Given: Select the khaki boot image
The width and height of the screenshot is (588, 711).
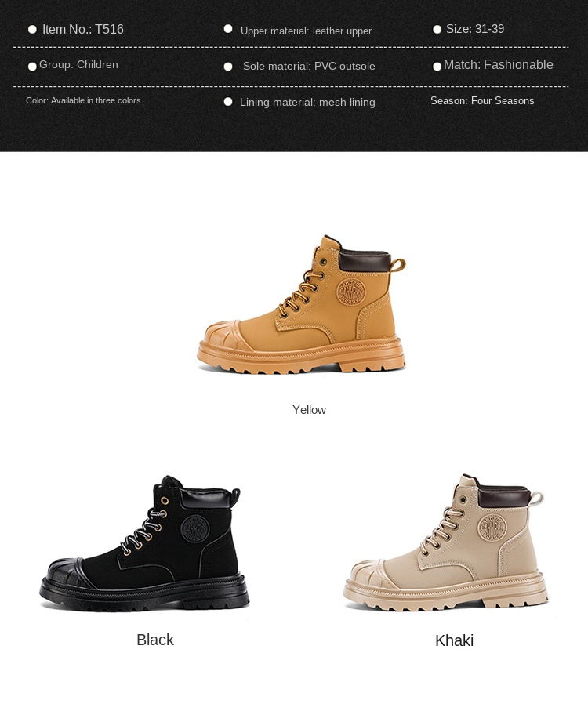Looking at the screenshot, I should pyautogui.click(x=446, y=542).
